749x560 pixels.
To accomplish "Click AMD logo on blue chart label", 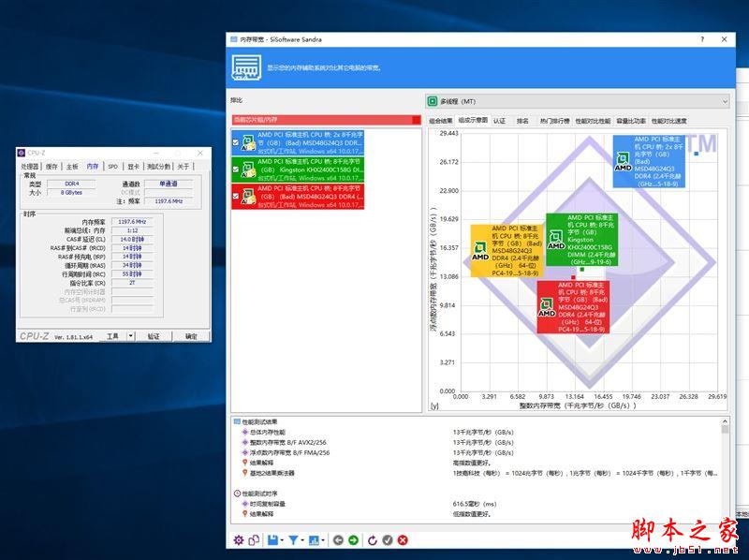I will (623, 161).
